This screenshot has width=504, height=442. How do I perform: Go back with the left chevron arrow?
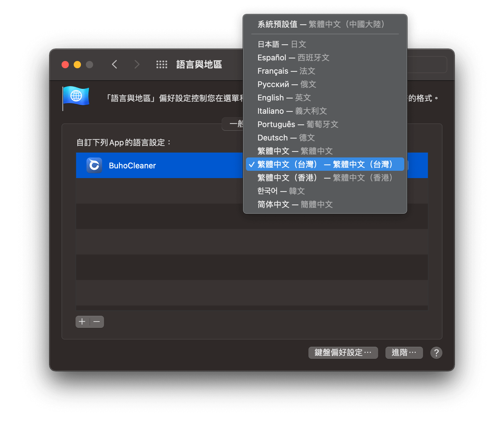point(114,64)
